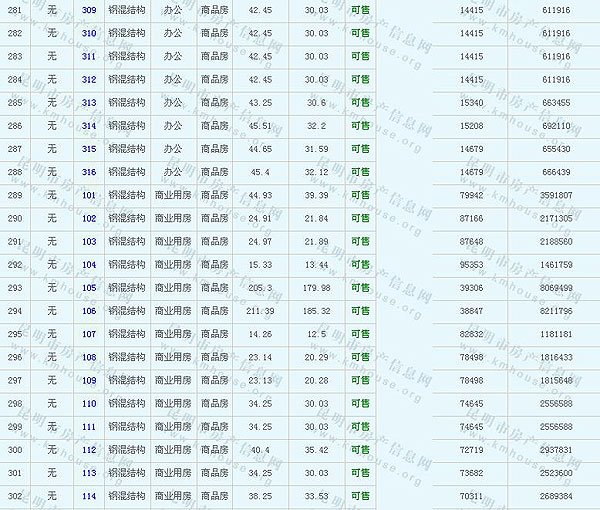This screenshot has width=600, height=510.
Task: Open room 112 link
Action: click(89, 450)
